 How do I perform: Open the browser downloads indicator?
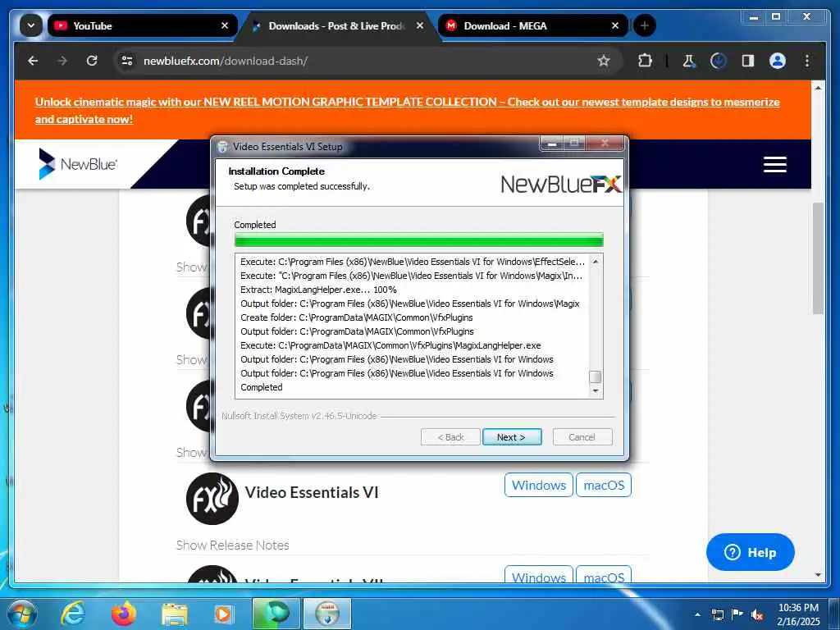[718, 61]
